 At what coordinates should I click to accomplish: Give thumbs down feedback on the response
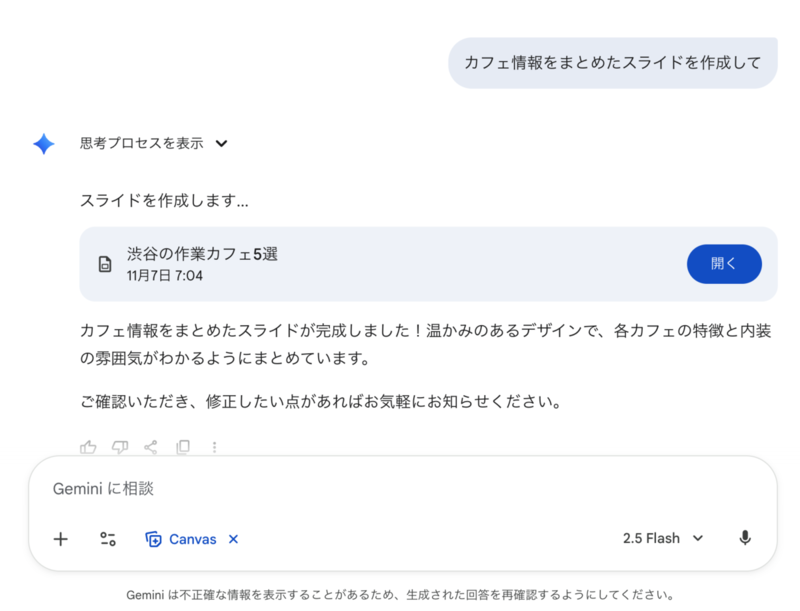(120, 447)
